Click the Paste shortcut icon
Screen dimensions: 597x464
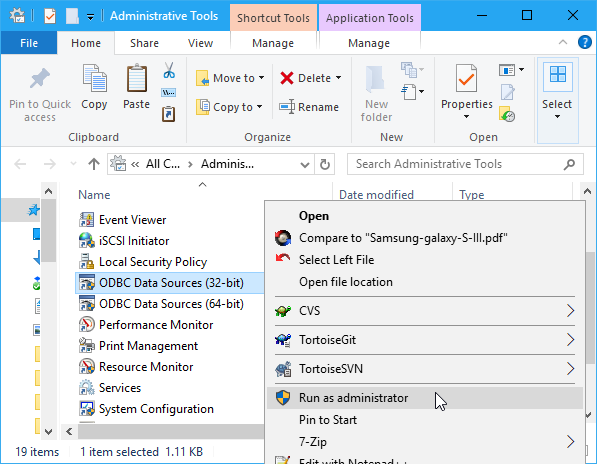(x=168, y=114)
